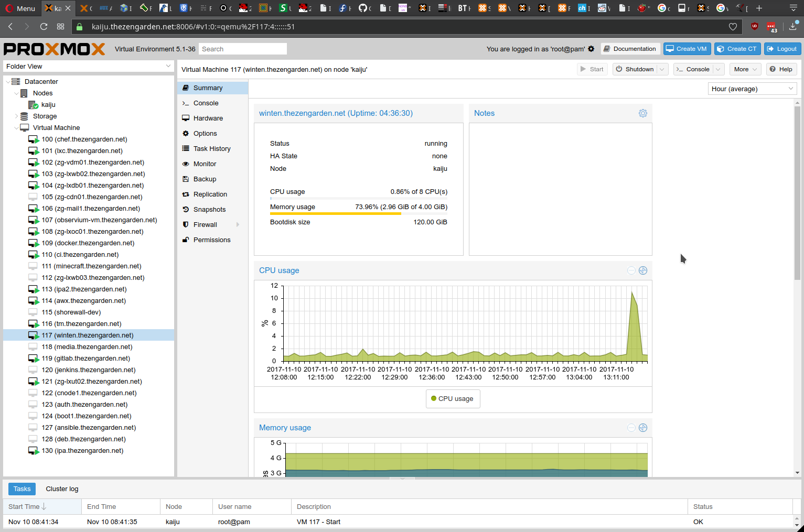The height and width of the screenshot is (532, 804).
Task: Open the Shutdown button's dropdown arrow
Action: tap(662, 69)
